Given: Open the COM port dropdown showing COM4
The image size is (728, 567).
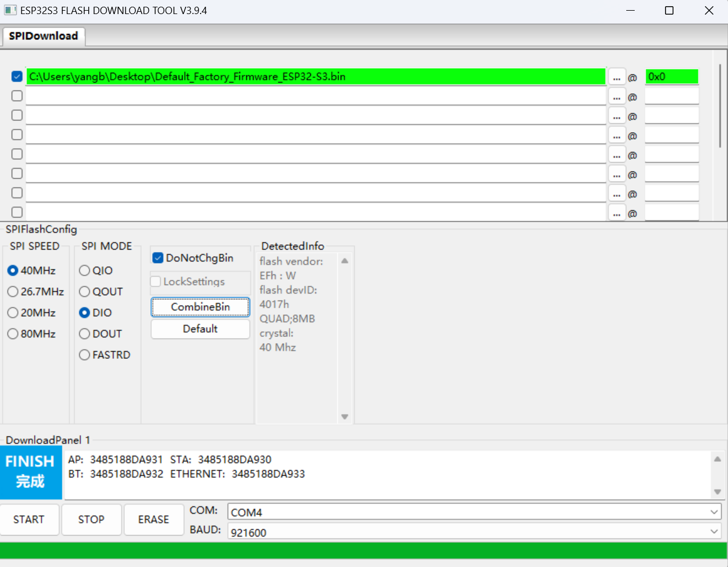Looking at the screenshot, I should pyautogui.click(x=474, y=512).
